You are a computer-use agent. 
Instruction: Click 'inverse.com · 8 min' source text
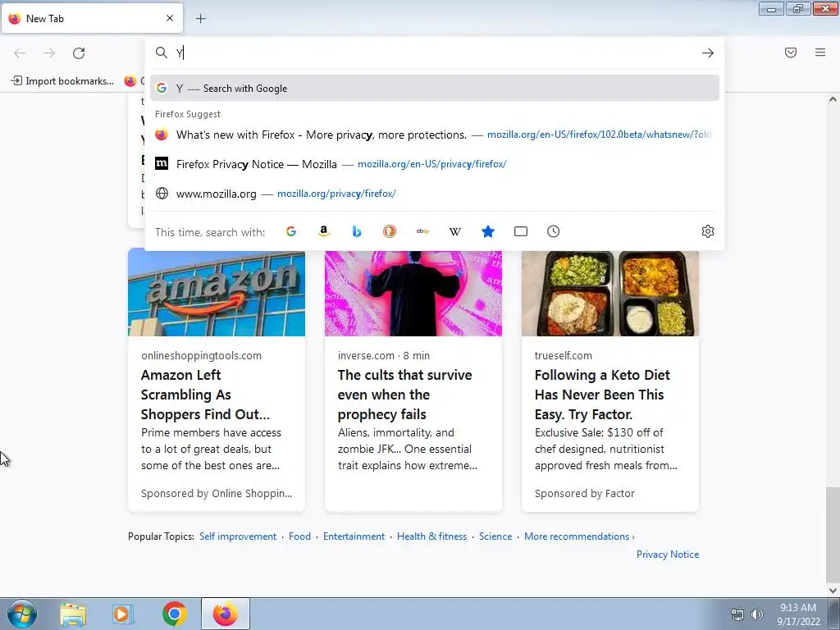pos(384,356)
